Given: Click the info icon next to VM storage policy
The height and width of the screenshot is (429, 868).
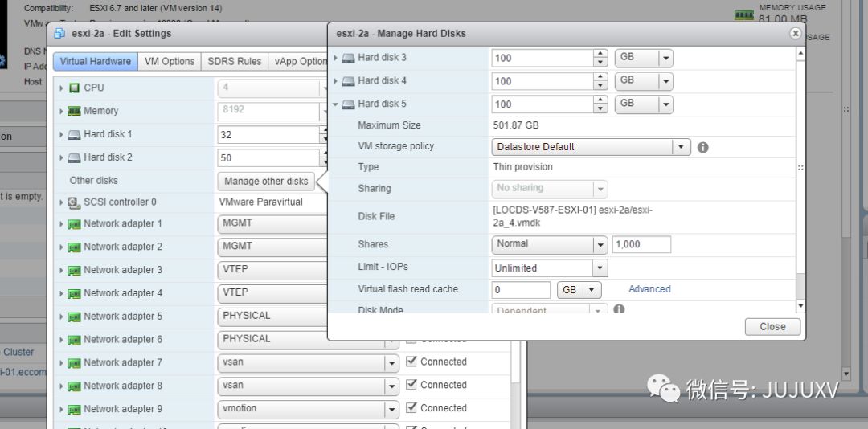Looking at the screenshot, I should coord(702,147).
